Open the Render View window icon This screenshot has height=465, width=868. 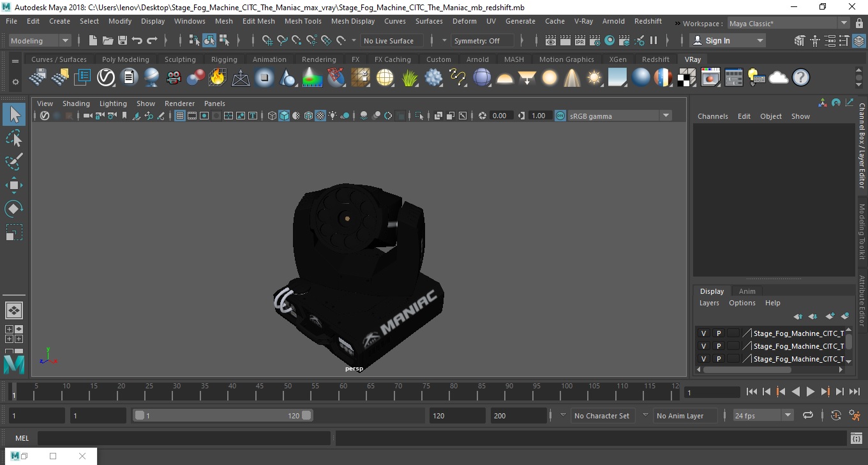pos(551,40)
